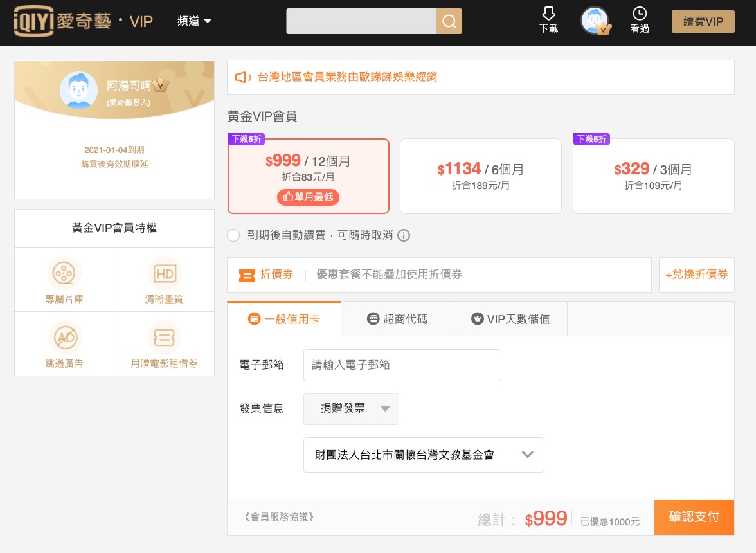
Task: Click the 黃金VIP會員 section heading
Action: click(262, 116)
